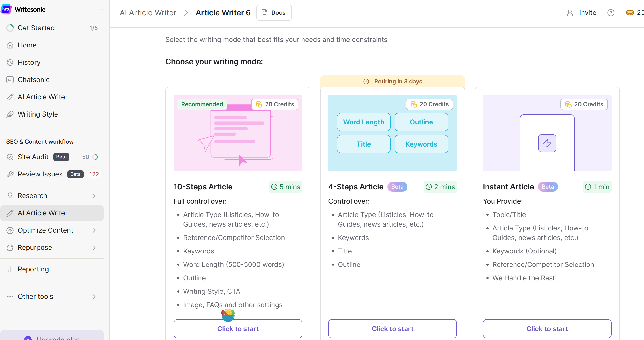
Task: Open Home from the sidebar
Action: click(x=27, y=45)
